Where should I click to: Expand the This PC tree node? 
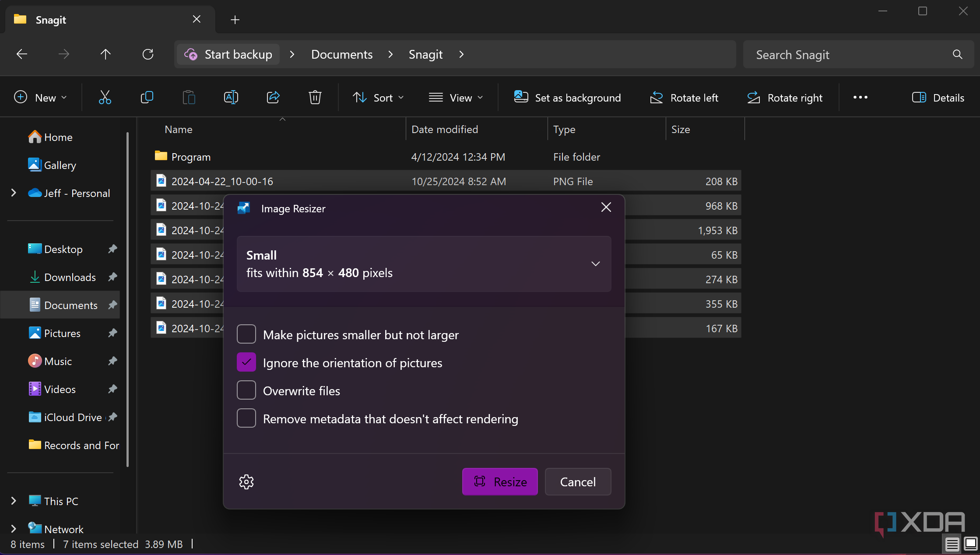(14, 501)
